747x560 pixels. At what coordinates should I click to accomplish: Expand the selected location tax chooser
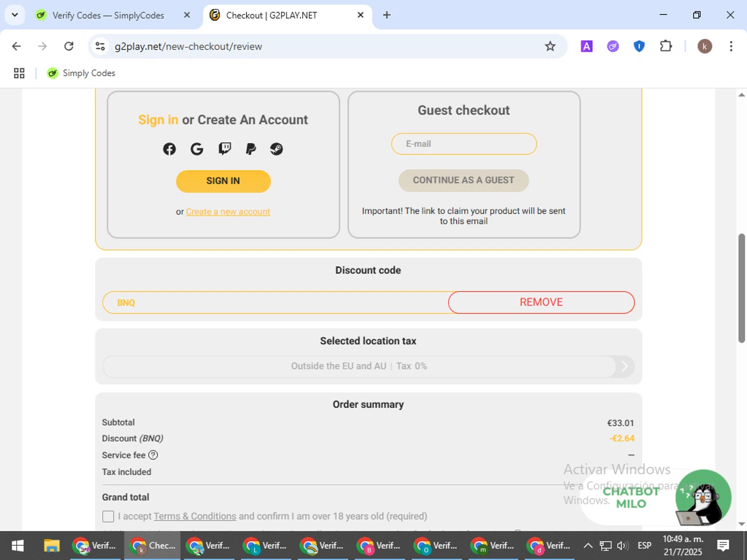(x=369, y=366)
